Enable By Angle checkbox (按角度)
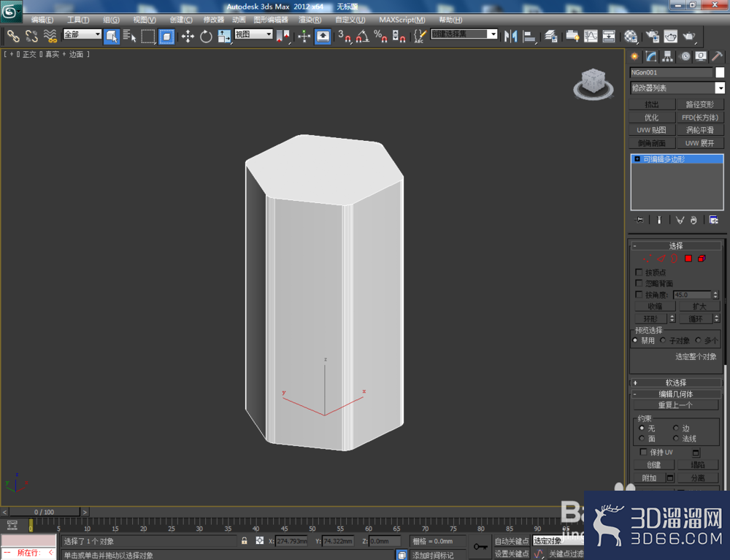 coord(639,294)
